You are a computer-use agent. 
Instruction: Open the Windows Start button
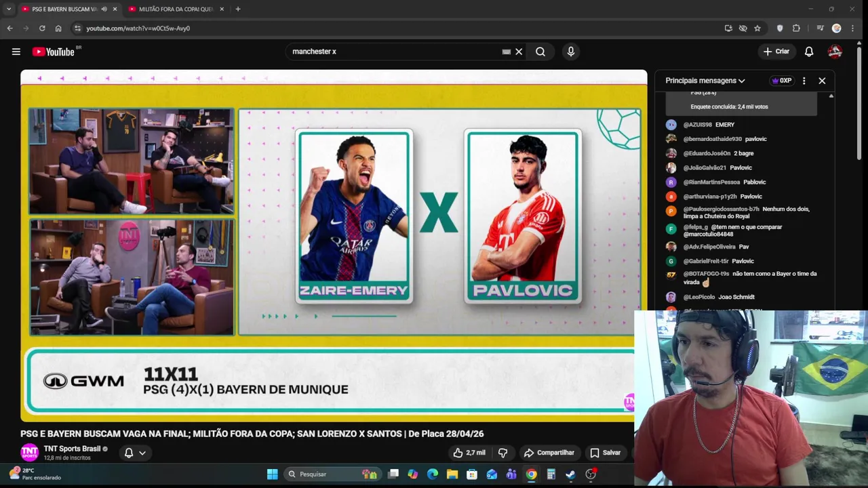(x=272, y=474)
